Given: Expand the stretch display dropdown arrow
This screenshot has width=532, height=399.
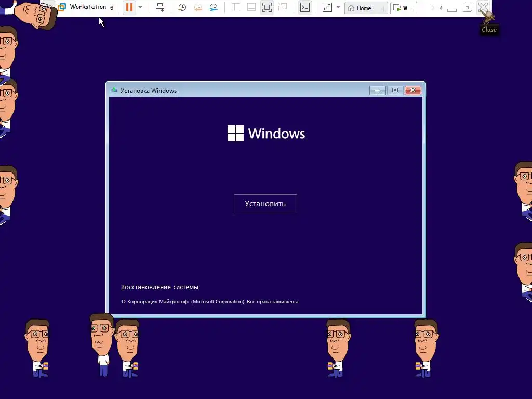Looking at the screenshot, I should (338, 7).
